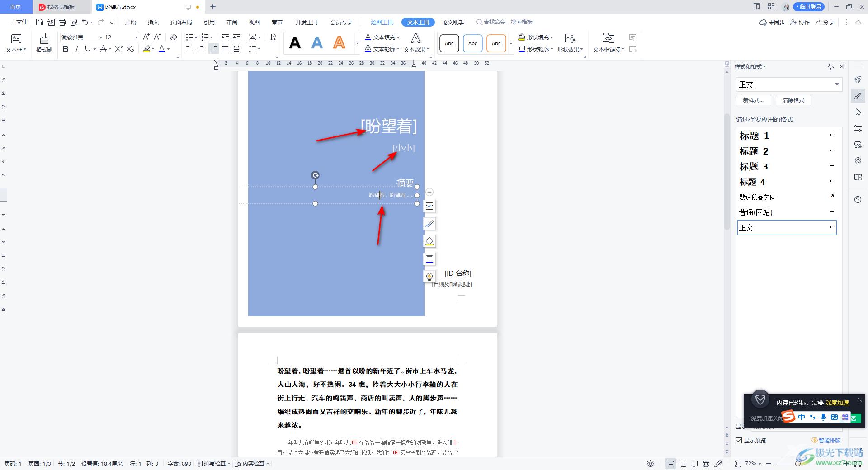This screenshot has width=868, height=470.
Task: Click the 智能排版 link
Action: click(826, 440)
